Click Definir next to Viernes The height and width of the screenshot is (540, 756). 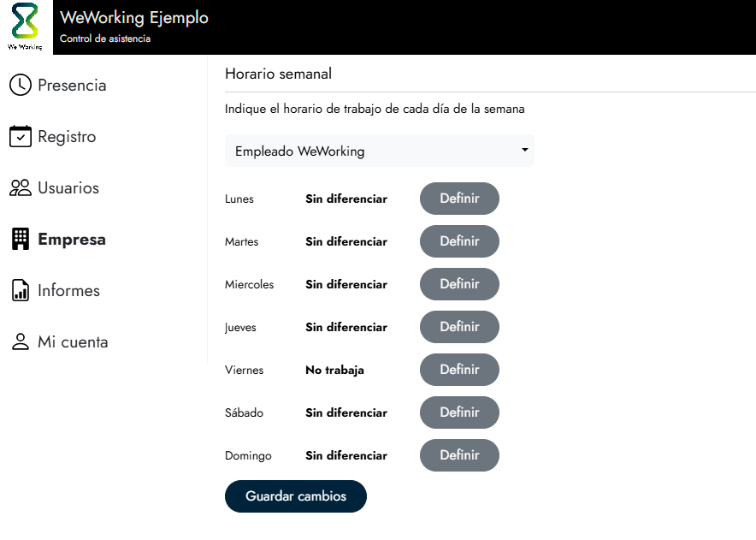tap(459, 370)
